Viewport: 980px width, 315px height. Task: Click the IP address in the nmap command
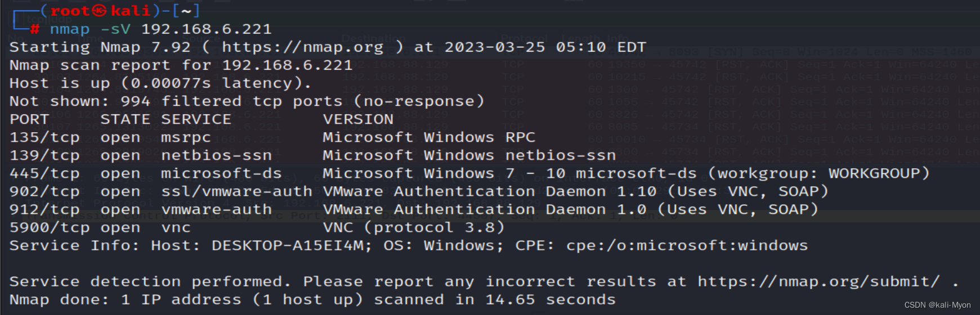pos(206,29)
